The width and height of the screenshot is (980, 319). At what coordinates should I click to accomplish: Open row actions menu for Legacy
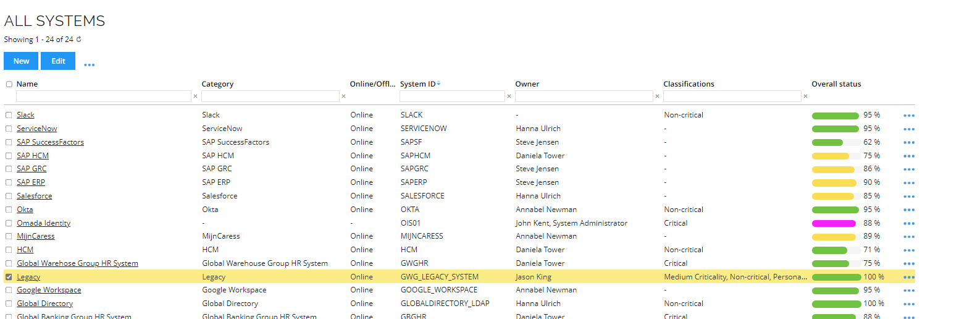click(909, 278)
